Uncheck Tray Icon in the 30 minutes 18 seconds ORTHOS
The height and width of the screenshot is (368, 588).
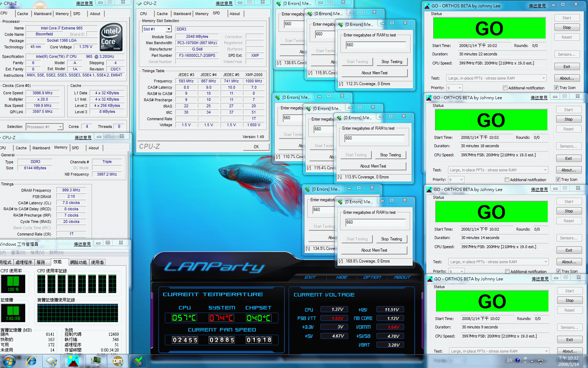coord(558,179)
